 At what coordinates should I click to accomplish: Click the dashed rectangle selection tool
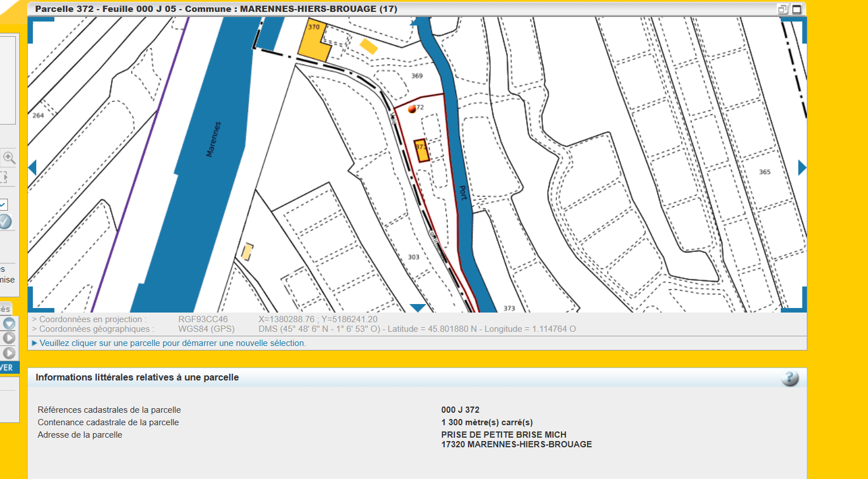[4, 177]
